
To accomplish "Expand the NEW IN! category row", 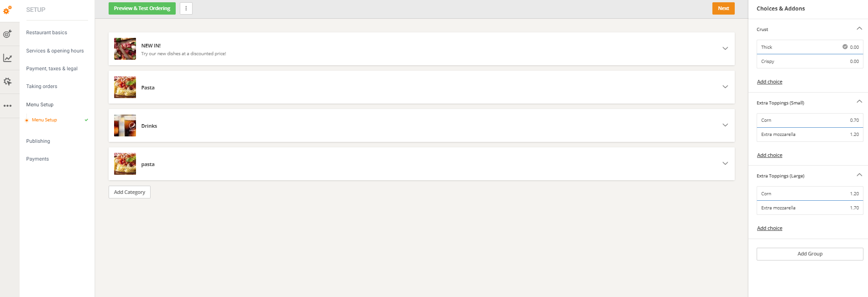I will (x=725, y=48).
